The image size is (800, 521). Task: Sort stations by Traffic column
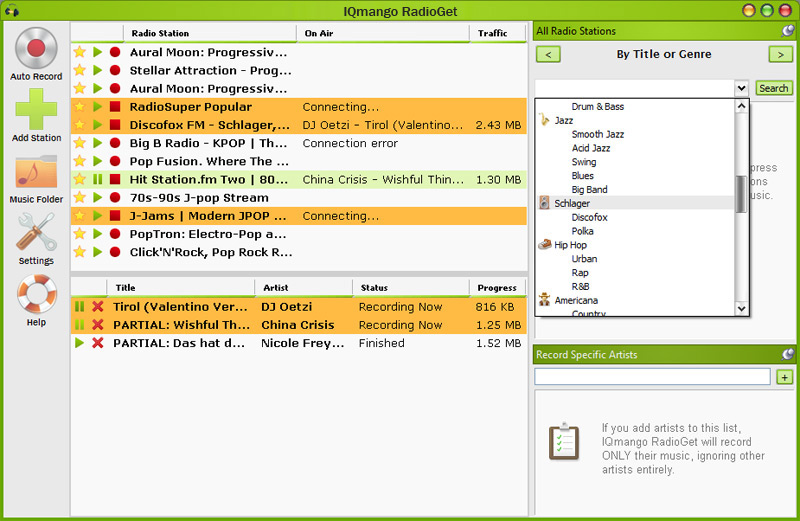pos(497,33)
